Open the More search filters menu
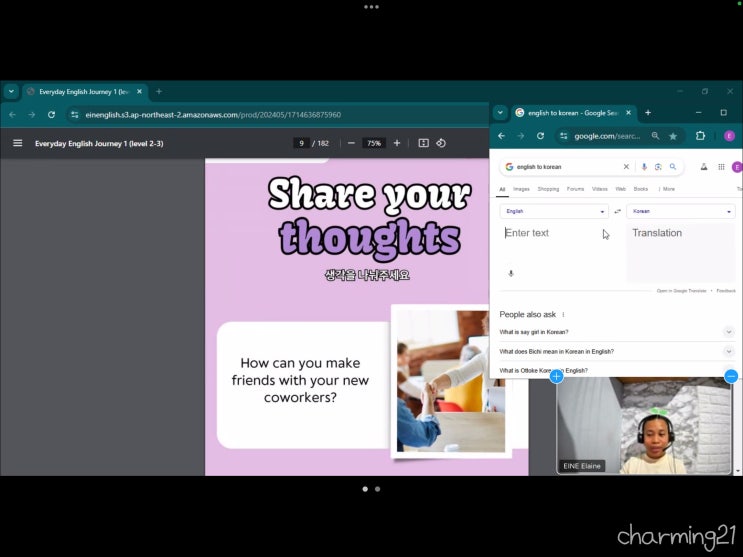743x557 pixels. point(667,189)
